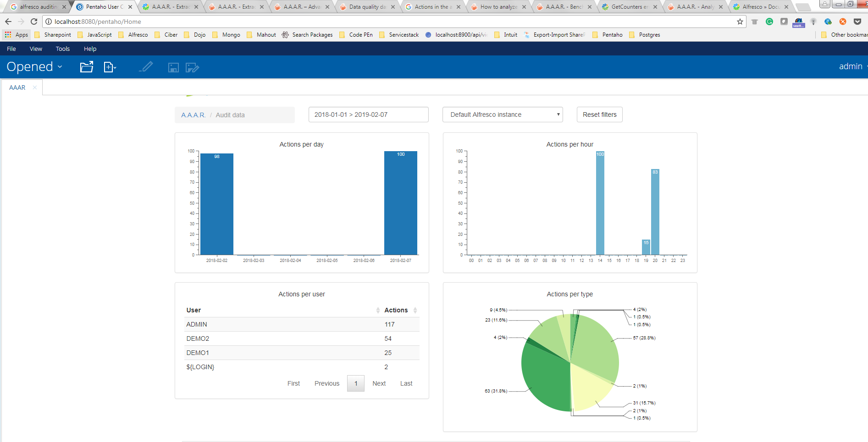This screenshot has width=868, height=442.
Task: Click the DEMO2 row in users table
Action: (x=302, y=338)
